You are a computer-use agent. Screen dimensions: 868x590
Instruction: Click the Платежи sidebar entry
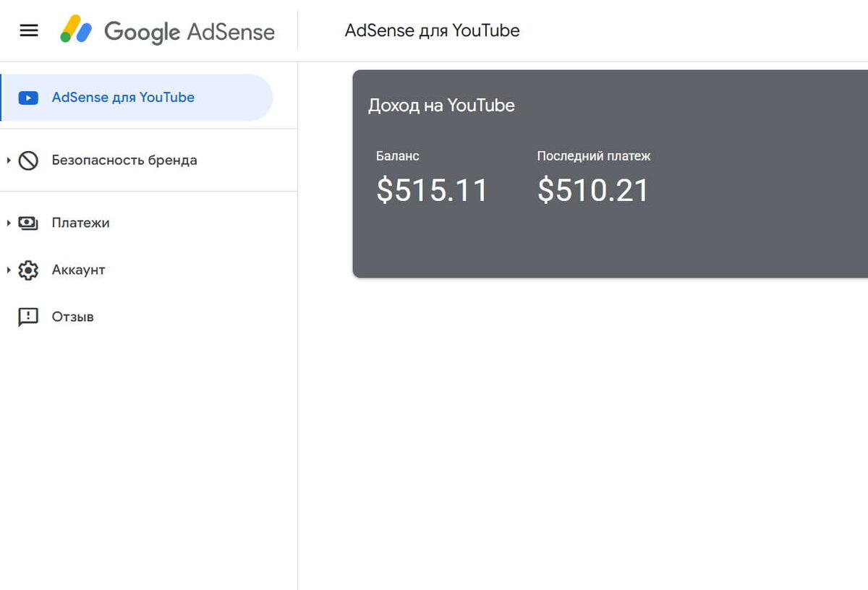pyautogui.click(x=80, y=223)
